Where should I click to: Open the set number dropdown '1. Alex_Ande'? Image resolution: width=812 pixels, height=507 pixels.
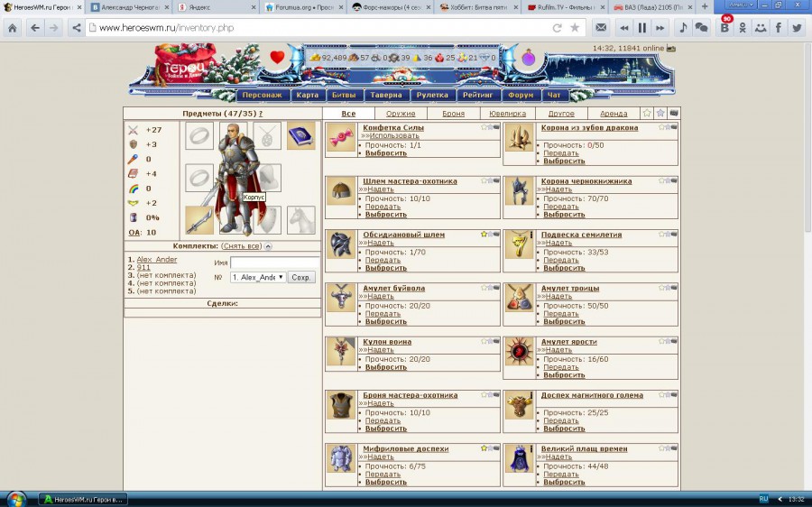point(258,277)
